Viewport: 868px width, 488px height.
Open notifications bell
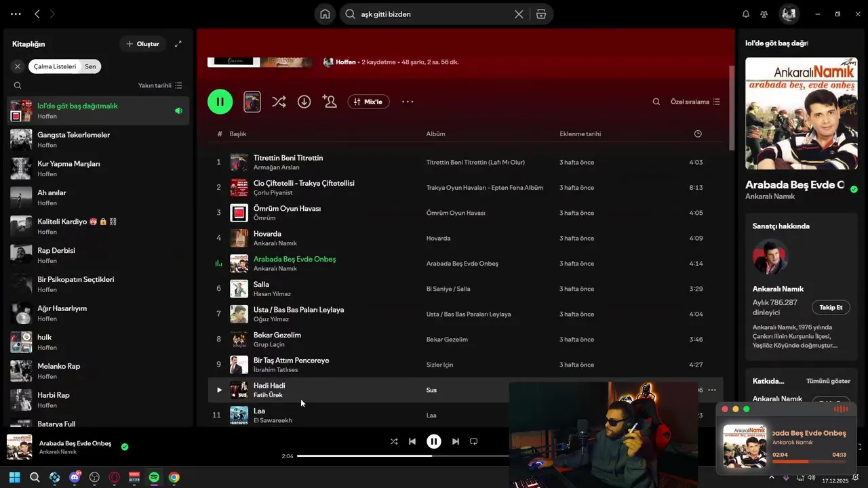pyautogui.click(x=746, y=14)
